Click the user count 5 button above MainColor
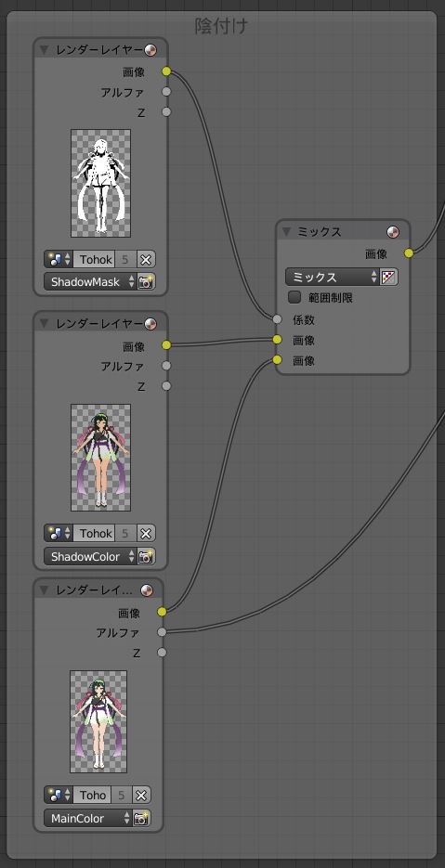This screenshot has width=445, height=868. [x=122, y=796]
